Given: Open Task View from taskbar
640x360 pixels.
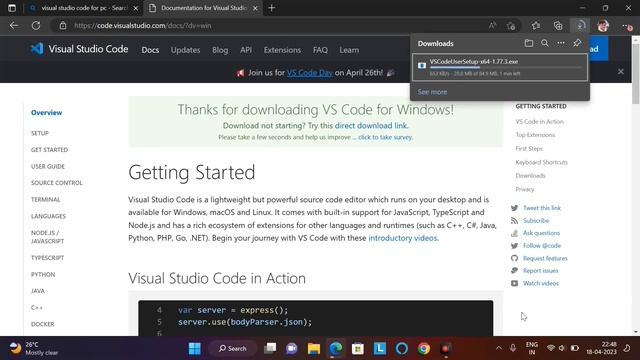Looking at the screenshot, I should [x=270, y=348].
